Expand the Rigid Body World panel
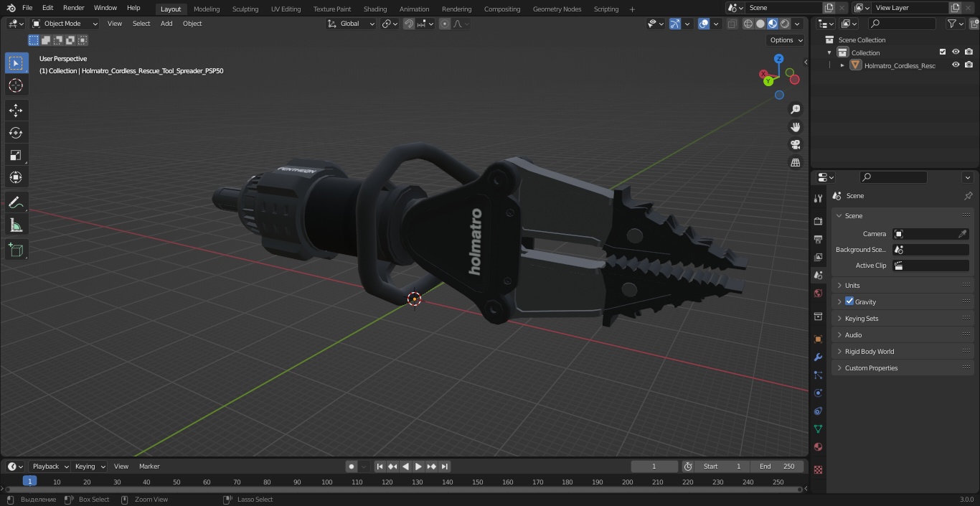The height and width of the screenshot is (506, 980). pos(903,351)
